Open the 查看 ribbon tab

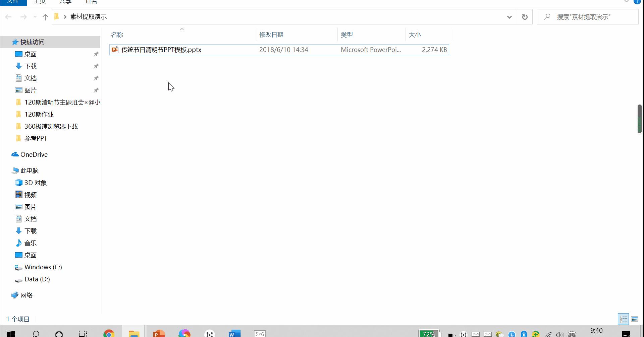click(91, 2)
